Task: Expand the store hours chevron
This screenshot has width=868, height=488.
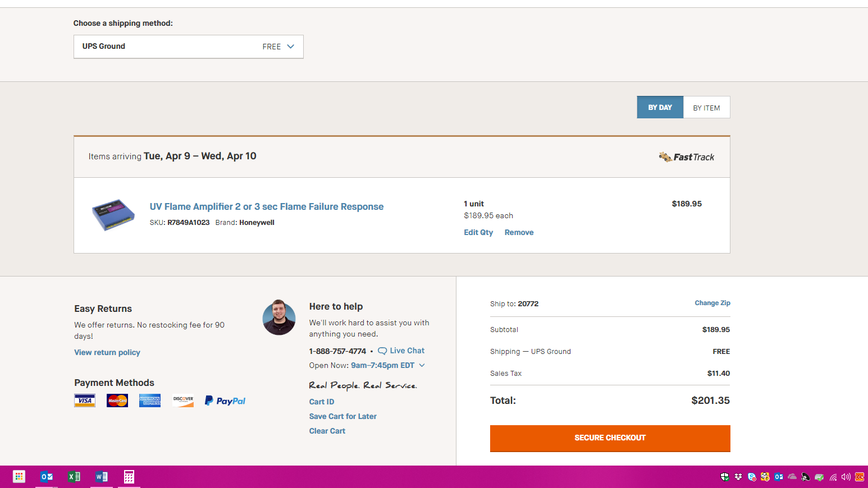Action: coord(422,365)
